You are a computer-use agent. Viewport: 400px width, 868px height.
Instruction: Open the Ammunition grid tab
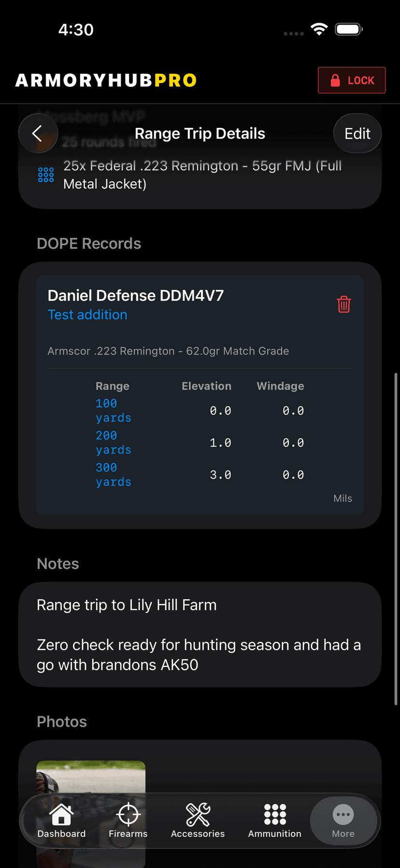coord(274,821)
